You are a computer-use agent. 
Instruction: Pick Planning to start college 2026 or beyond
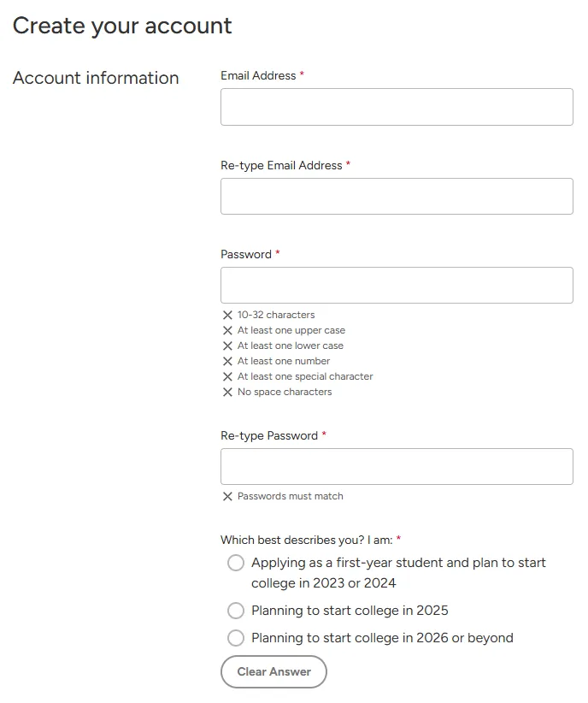(236, 638)
